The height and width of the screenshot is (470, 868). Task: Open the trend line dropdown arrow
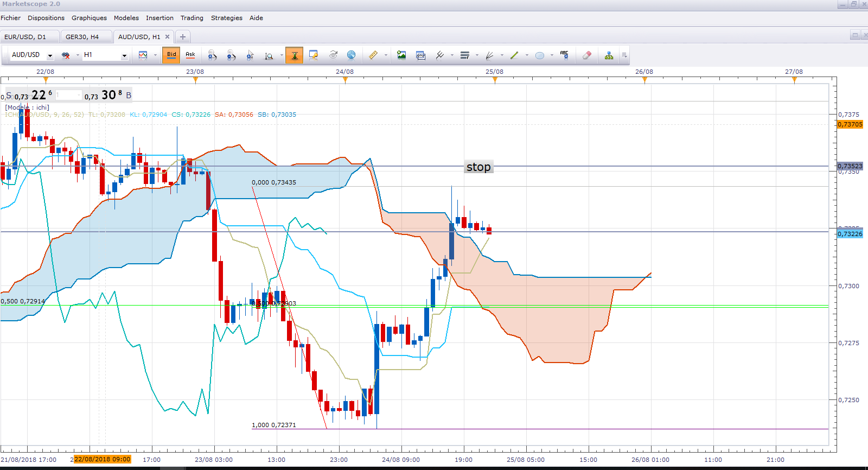click(527, 55)
